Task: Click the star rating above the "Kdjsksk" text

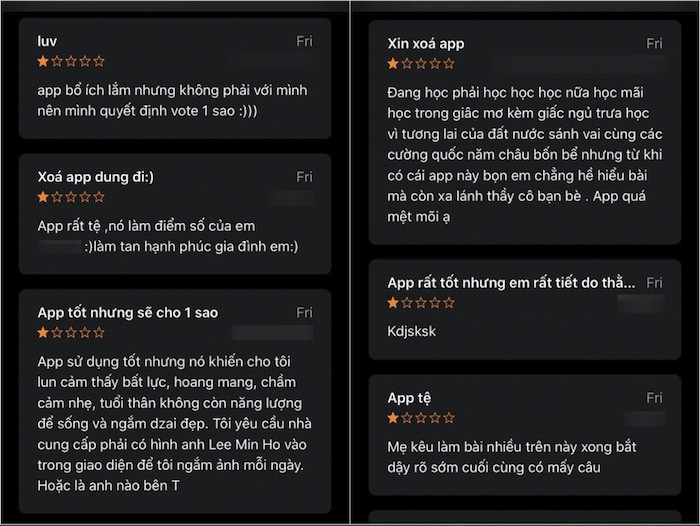Action: (x=420, y=302)
